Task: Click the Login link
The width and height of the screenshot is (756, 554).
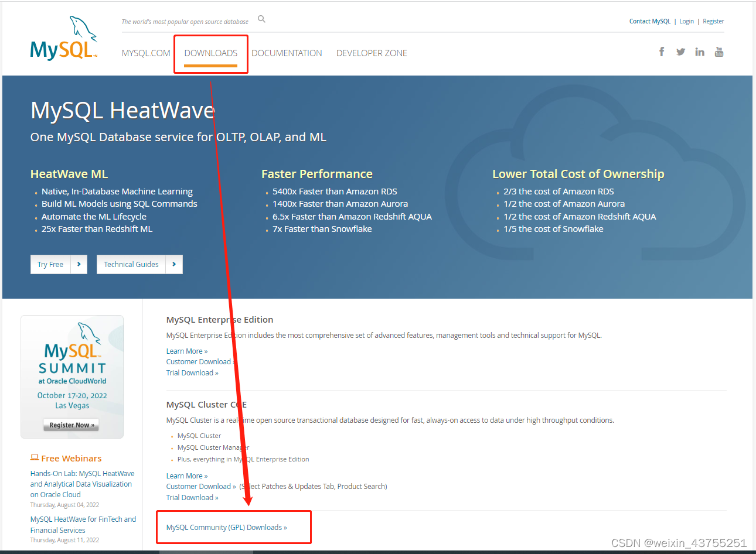Action: [687, 21]
